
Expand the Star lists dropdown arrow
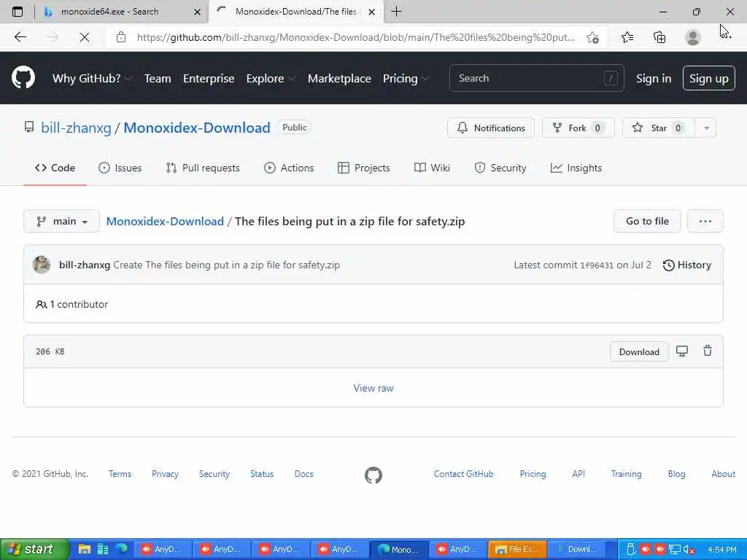pos(706,128)
